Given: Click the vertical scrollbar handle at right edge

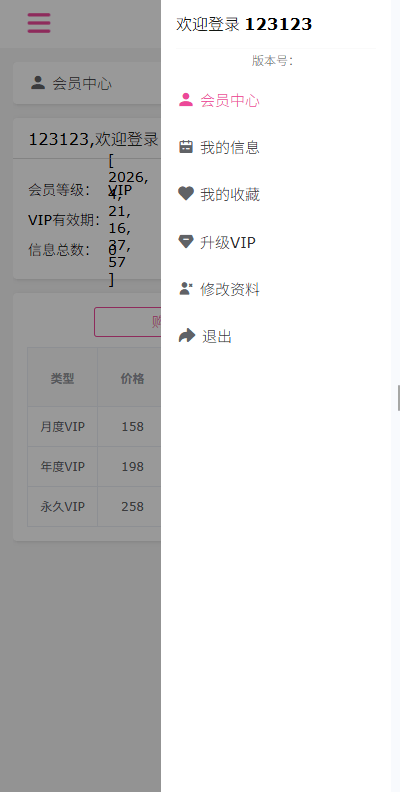Looking at the screenshot, I should point(398,398).
